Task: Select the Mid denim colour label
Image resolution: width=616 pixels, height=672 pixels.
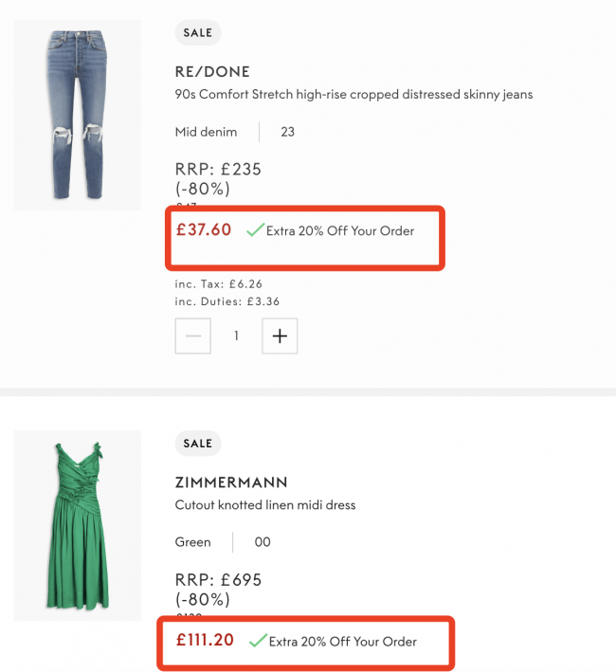Action: pos(206,132)
